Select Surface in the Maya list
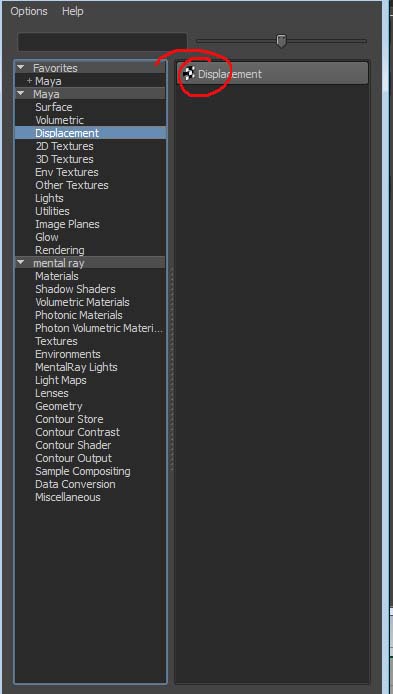Screen dimensions: 393x694 54,107
